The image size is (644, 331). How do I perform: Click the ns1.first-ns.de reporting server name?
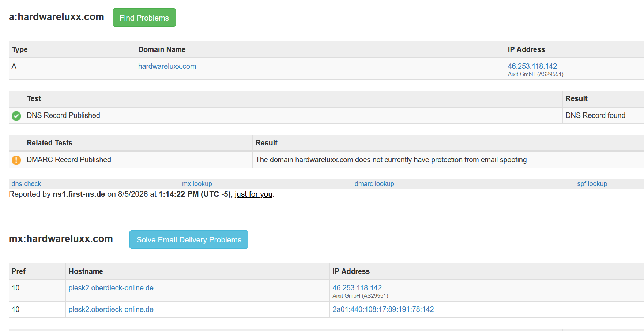(x=79, y=194)
